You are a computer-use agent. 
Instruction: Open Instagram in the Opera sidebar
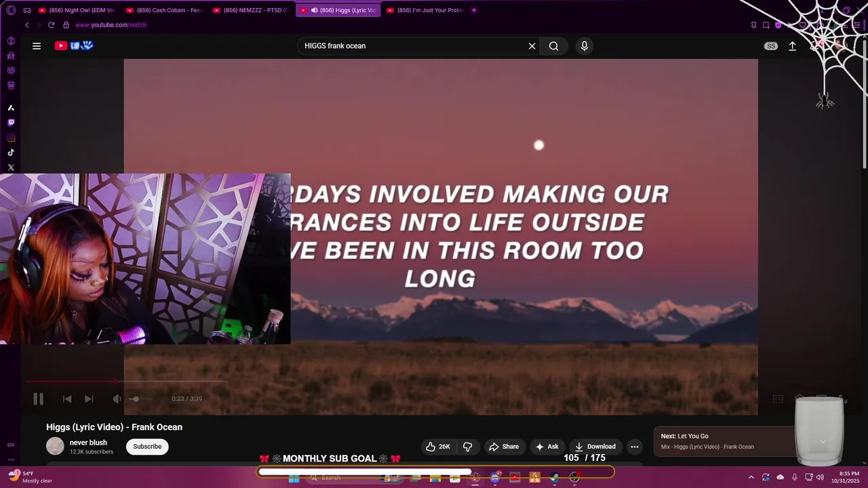pyautogui.click(x=11, y=138)
